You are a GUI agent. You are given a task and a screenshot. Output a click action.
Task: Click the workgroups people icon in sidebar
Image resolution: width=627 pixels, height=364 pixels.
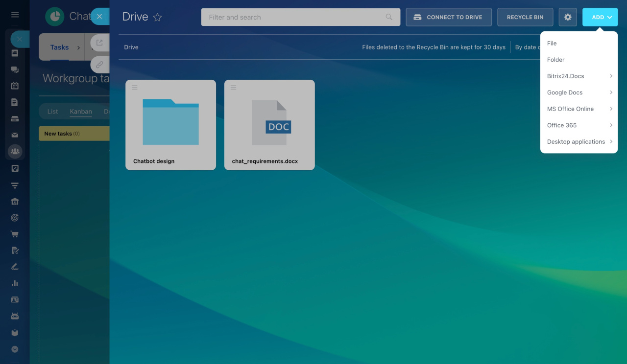[x=15, y=152]
